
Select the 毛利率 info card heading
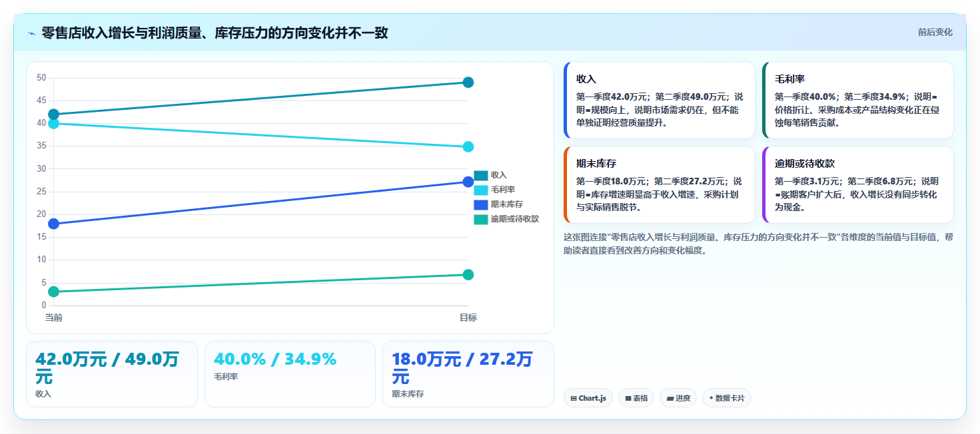(x=789, y=79)
